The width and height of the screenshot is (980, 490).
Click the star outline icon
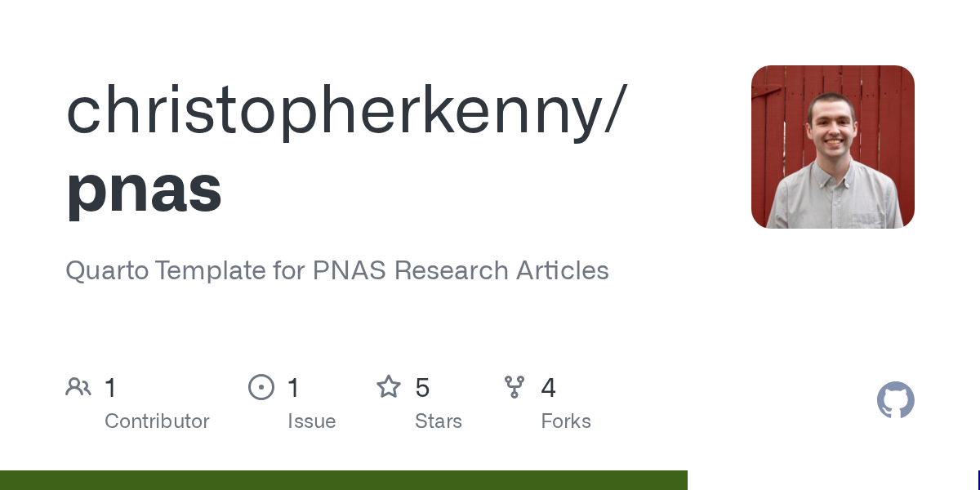(x=389, y=387)
